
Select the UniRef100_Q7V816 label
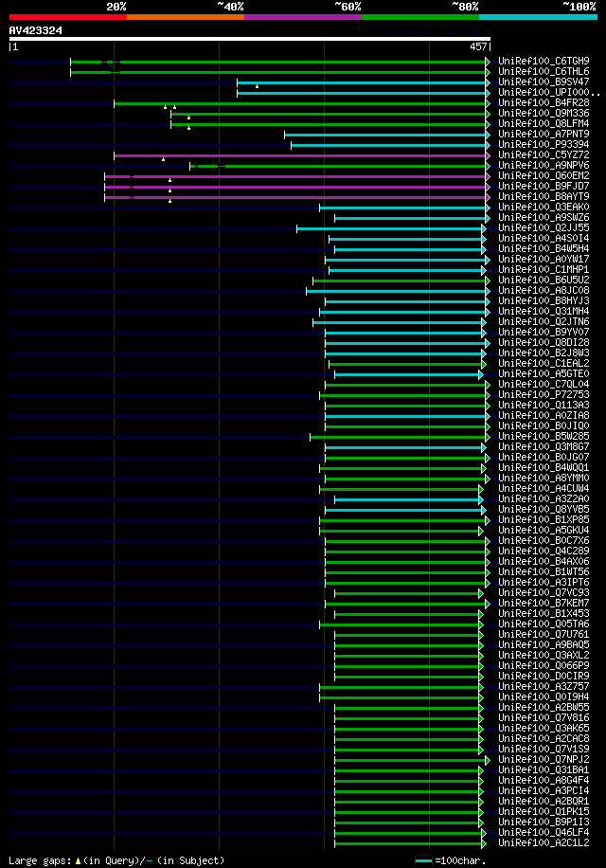[544, 718]
